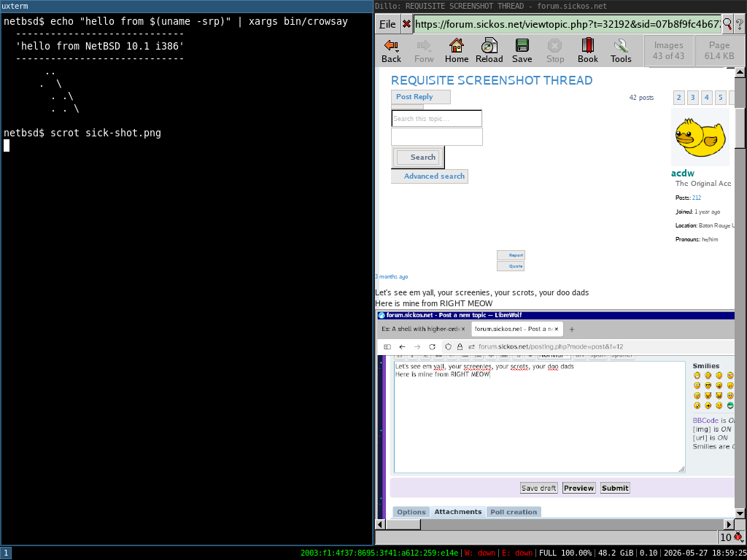Go to thread page 3
This screenshot has height=560, width=747.
click(693, 98)
